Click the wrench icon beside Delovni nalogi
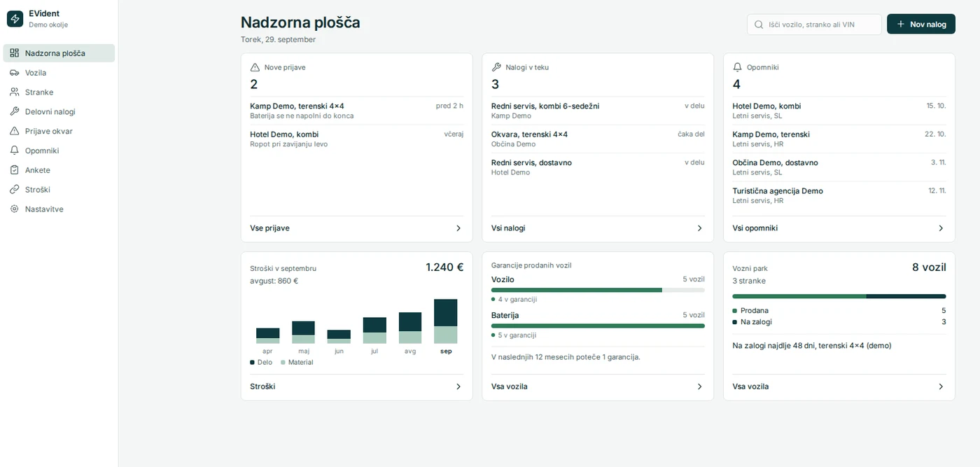 [x=14, y=111]
